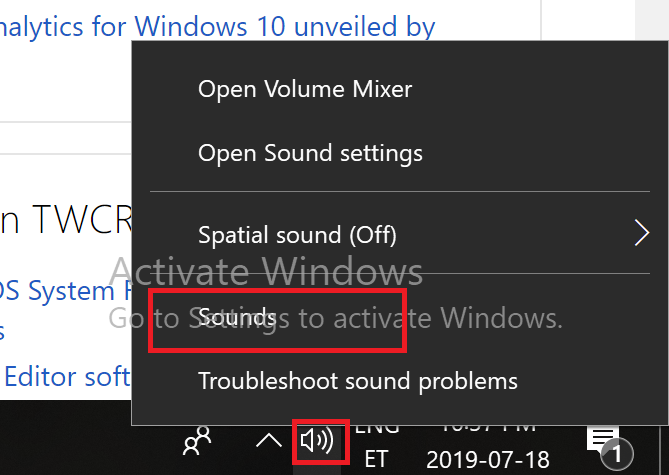Choose Open Volume Mixer from the menu
Screen dimensions: 669x475
pyautogui.click(x=305, y=89)
